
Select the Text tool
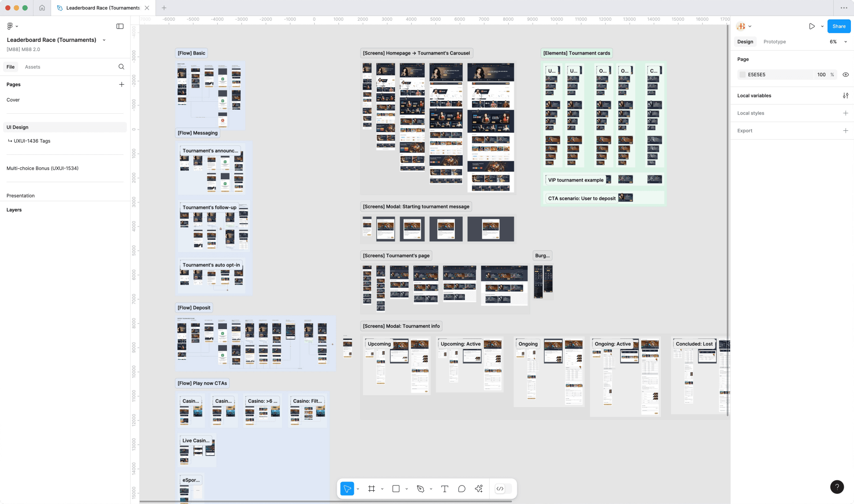click(445, 489)
